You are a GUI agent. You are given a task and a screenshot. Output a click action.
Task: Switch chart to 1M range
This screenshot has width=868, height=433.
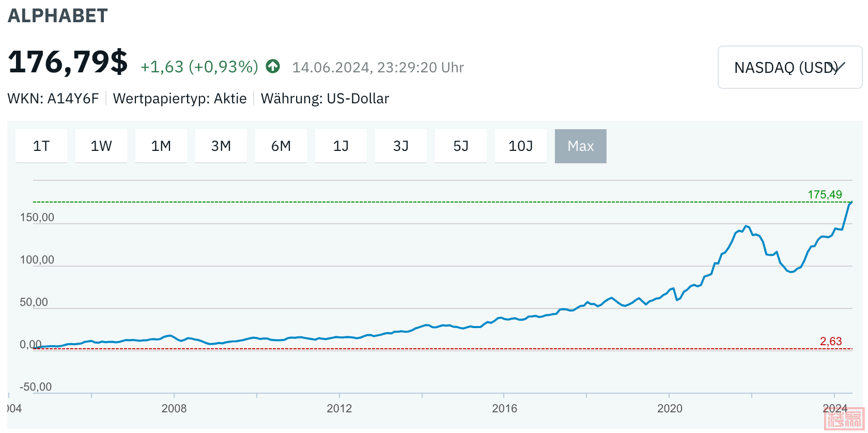161,146
